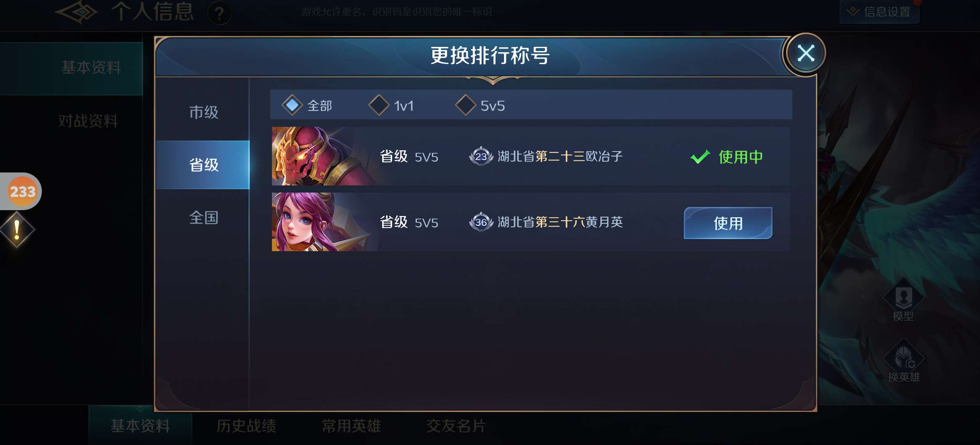Open the help question mark icon
Screen dimensions: 980x445
pos(219,13)
